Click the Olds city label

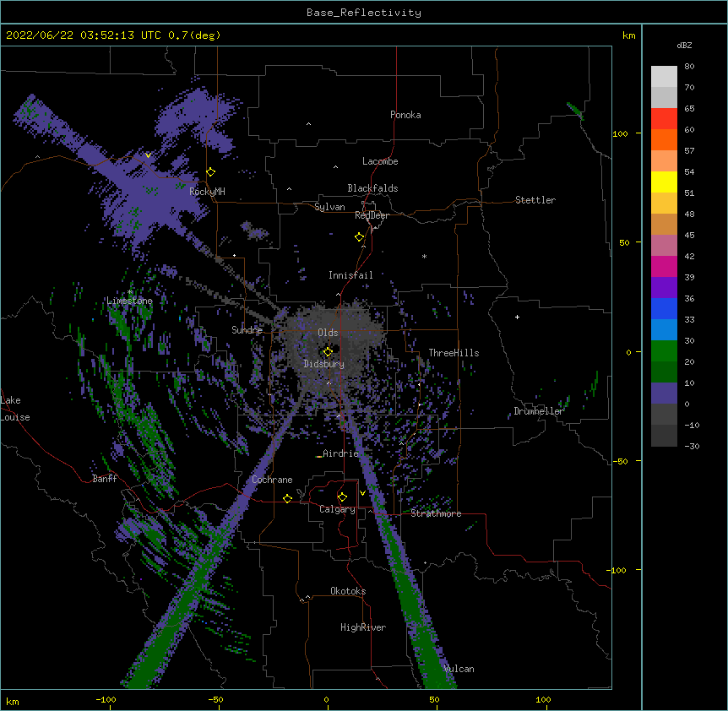[328, 333]
